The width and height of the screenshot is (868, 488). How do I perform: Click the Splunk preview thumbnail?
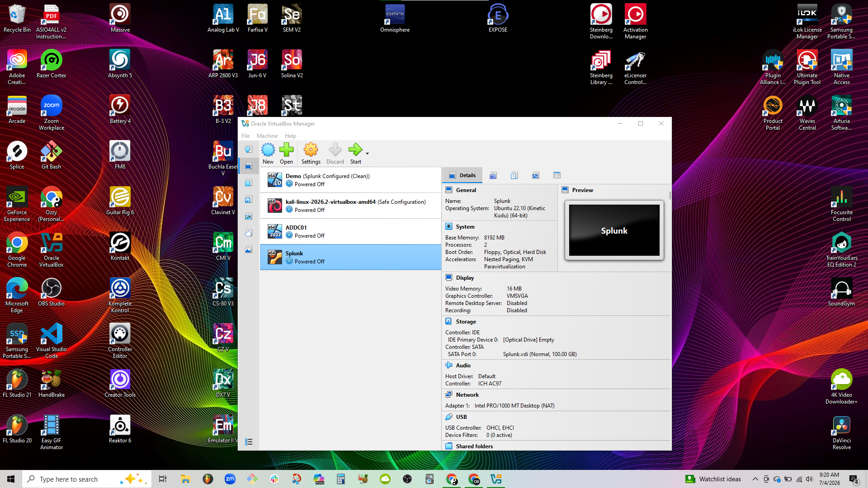pos(614,230)
